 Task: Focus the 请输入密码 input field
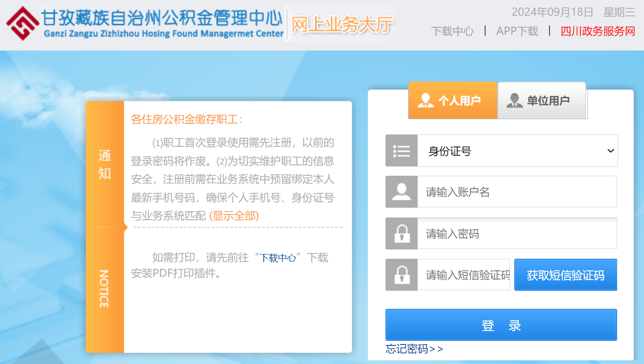click(x=517, y=233)
